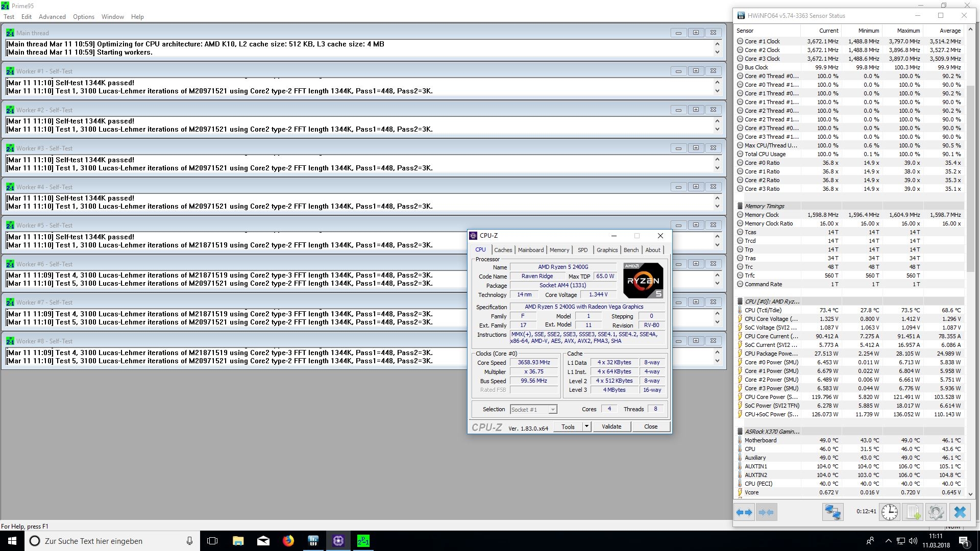Switch to Prime95 via green taskbar icon
The width and height of the screenshot is (980, 551).
(x=363, y=541)
